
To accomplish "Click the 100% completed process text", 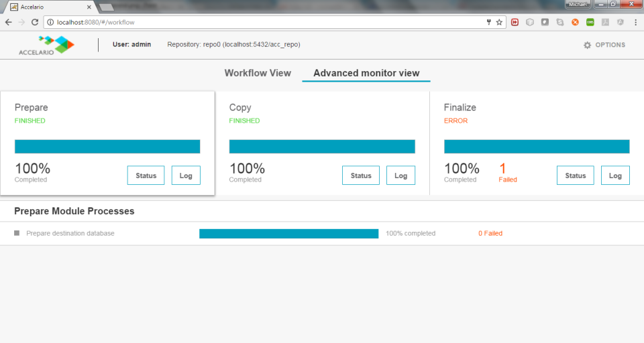I will (411, 233).
